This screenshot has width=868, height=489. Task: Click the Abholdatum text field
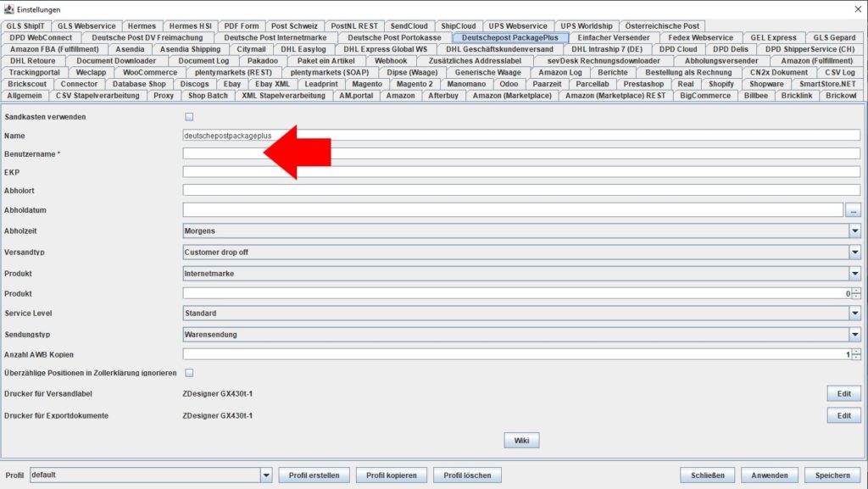tap(513, 210)
